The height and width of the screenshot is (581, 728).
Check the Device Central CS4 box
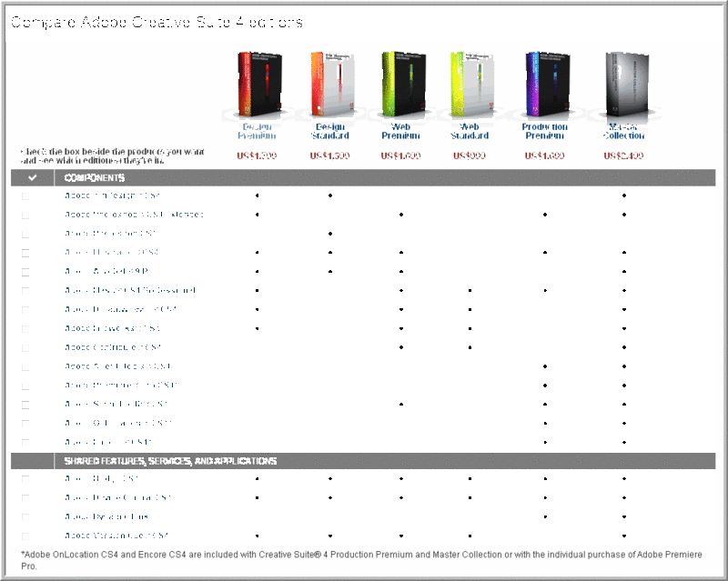[25, 498]
